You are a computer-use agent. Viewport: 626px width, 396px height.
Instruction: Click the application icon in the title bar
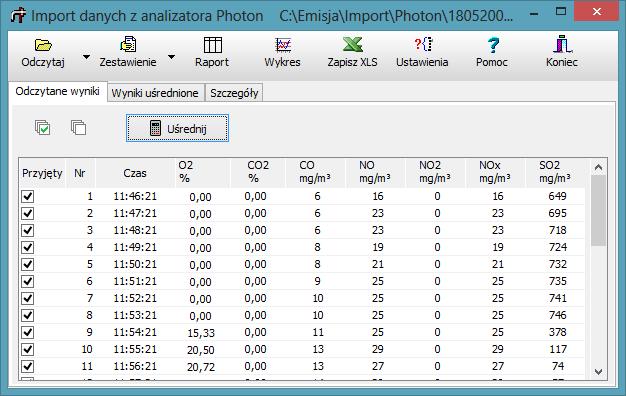tap(18, 16)
